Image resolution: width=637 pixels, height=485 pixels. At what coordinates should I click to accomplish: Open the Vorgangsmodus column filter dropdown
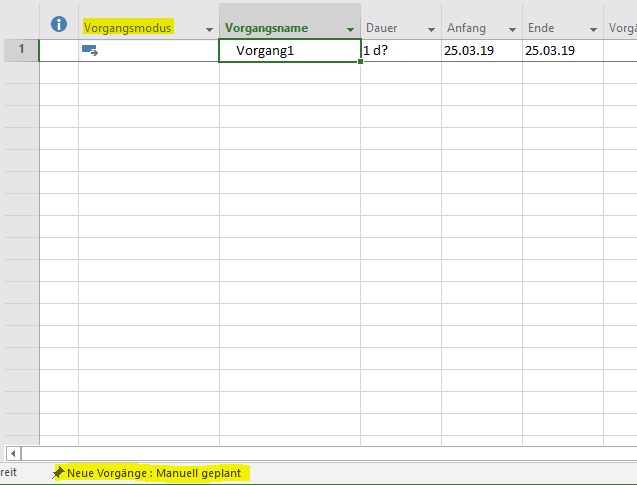click(x=209, y=29)
